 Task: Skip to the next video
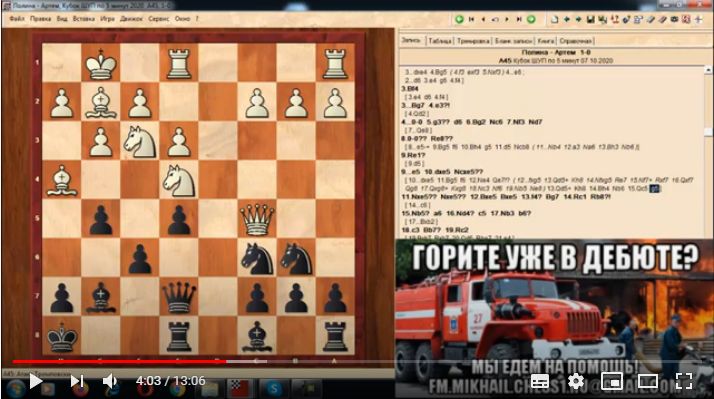click(x=77, y=381)
